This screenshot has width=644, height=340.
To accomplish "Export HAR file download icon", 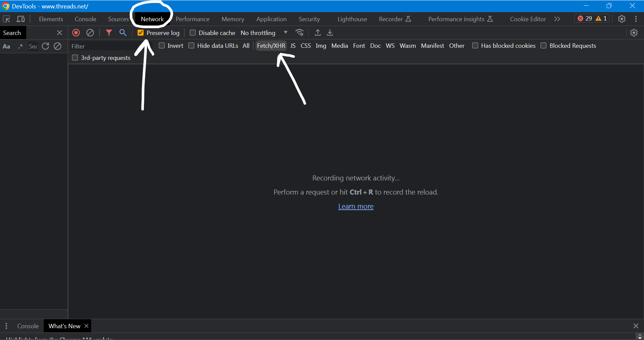I will pyautogui.click(x=330, y=33).
